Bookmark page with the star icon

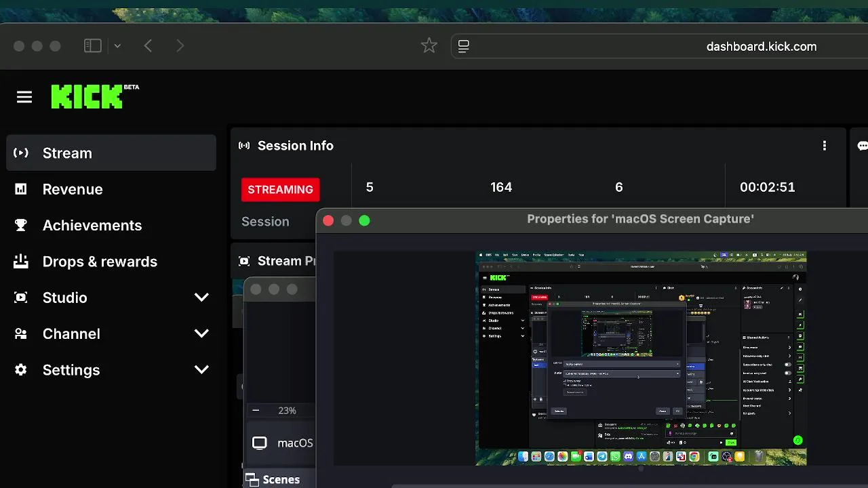point(429,45)
